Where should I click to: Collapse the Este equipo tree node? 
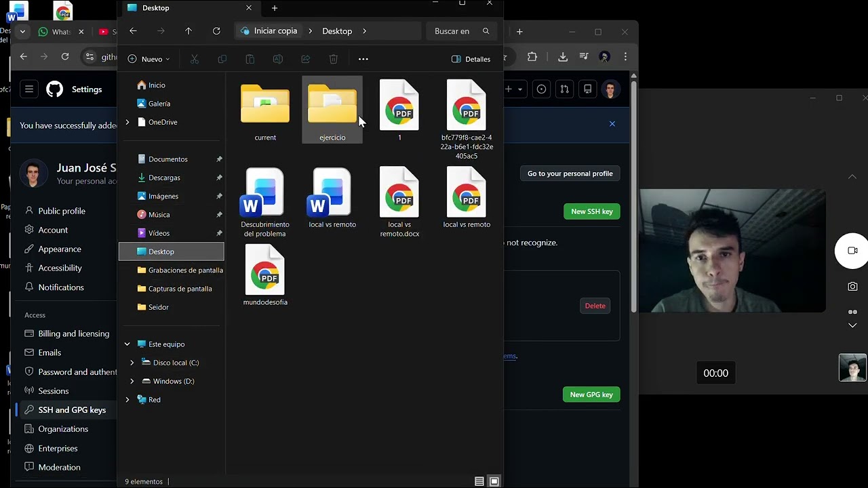[x=127, y=344]
